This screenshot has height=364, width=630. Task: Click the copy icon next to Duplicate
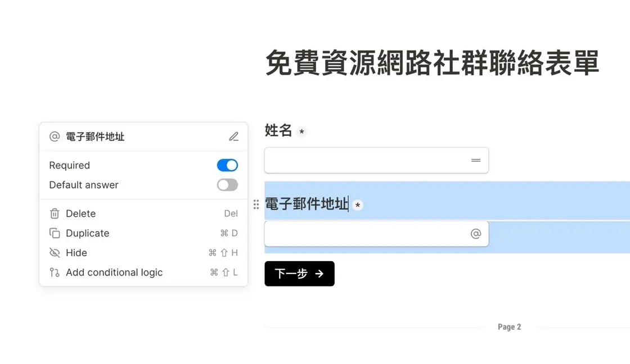point(55,233)
